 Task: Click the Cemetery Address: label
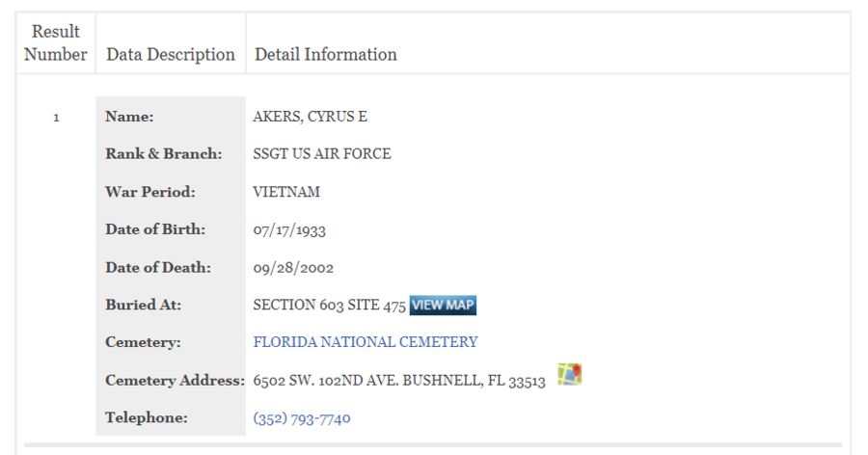click(175, 380)
